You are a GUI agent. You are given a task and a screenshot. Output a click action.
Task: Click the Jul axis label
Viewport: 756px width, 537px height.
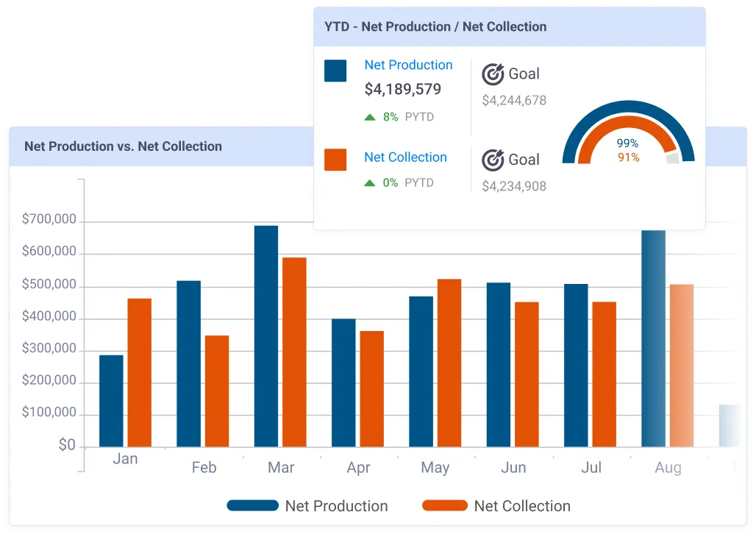(x=591, y=468)
